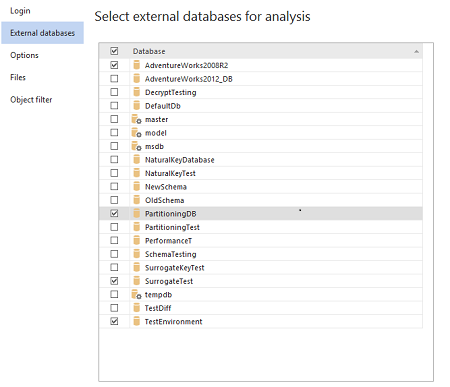The height and width of the screenshot is (387, 450).
Task: Click the TestDiff name
Action: coord(158,308)
